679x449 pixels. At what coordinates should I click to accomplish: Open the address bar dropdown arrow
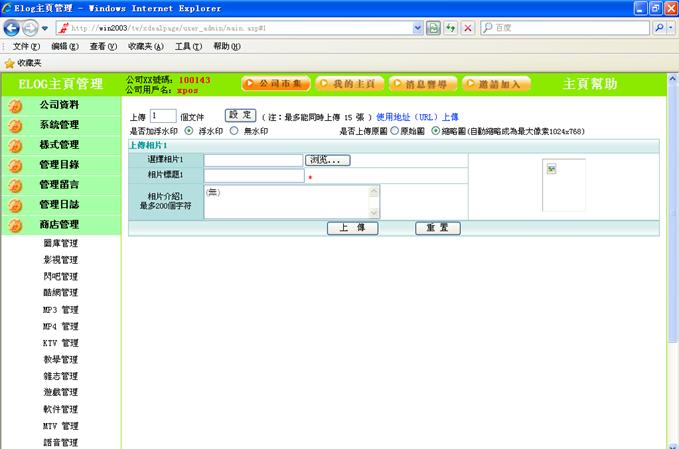click(418, 28)
